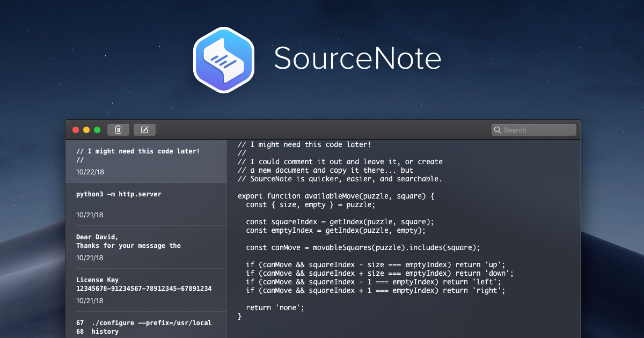Click the magnifier icon in Search
Screen dimensions: 644x338
(x=498, y=130)
